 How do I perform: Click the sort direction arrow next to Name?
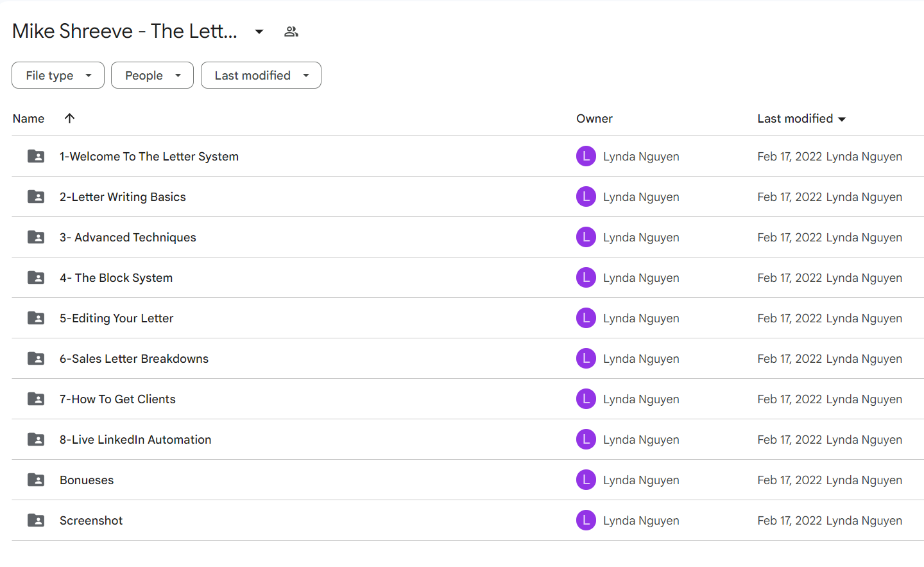pyautogui.click(x=70, y=118)
